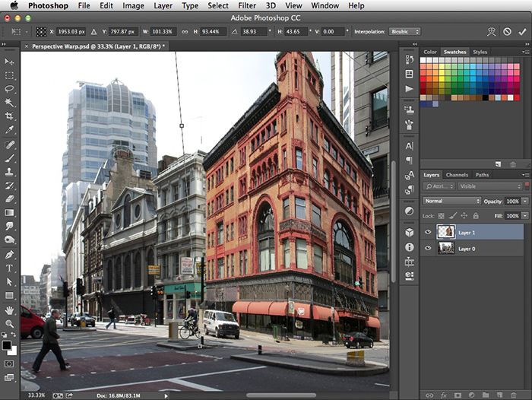The width and height of the screenshot is (532, 400).
Task: Open the layer Opacity dropdown arrow
Action: [x=525, y=201]
